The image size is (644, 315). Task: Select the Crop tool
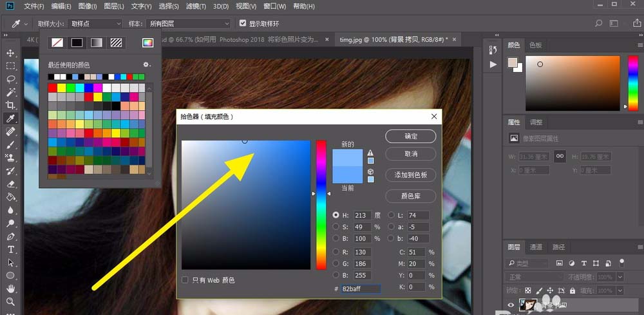pyautogui.click(x=11, y=105)
